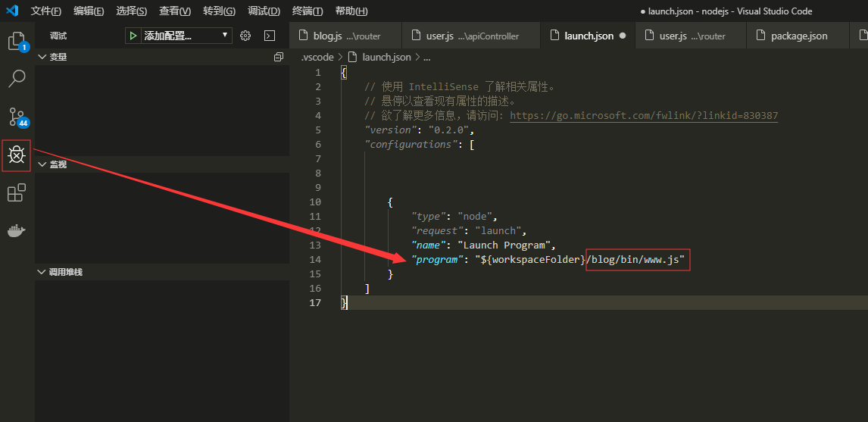Screen dimensions: 868x422
Task: Open the go.microsoft.com fwlink URL
Action: [x=644, y=116]
